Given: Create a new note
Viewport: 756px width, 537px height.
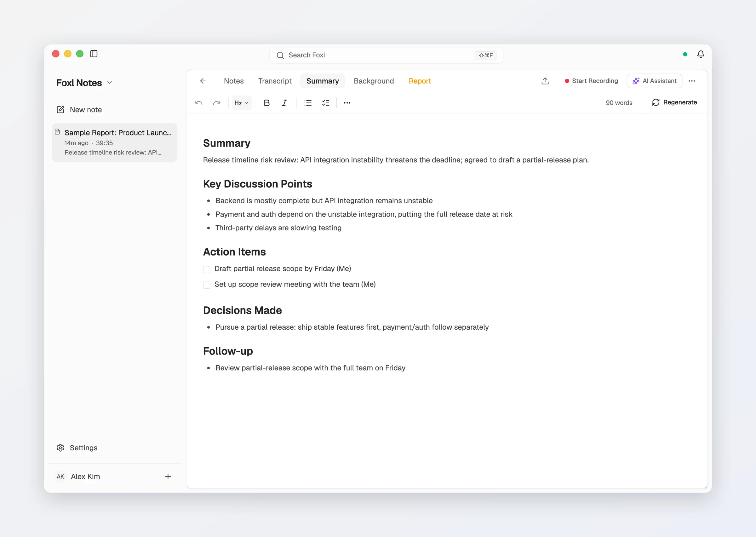Looking at the screenshot, I should 79,110.
